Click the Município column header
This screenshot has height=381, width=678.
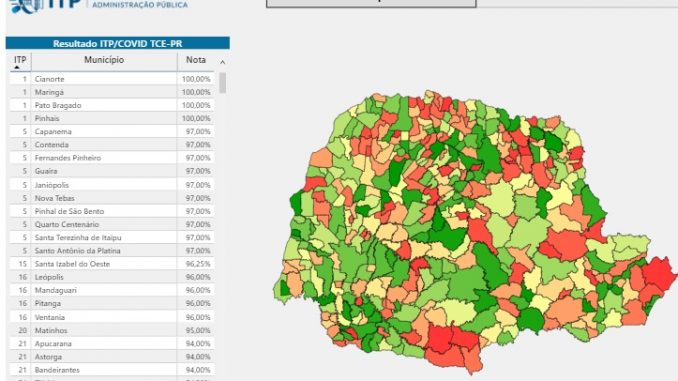104,60
